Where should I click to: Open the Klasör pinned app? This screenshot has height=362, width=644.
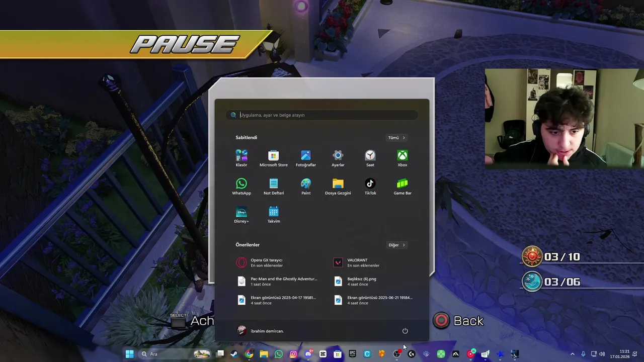pyautogui.click(x=242, y=158)
